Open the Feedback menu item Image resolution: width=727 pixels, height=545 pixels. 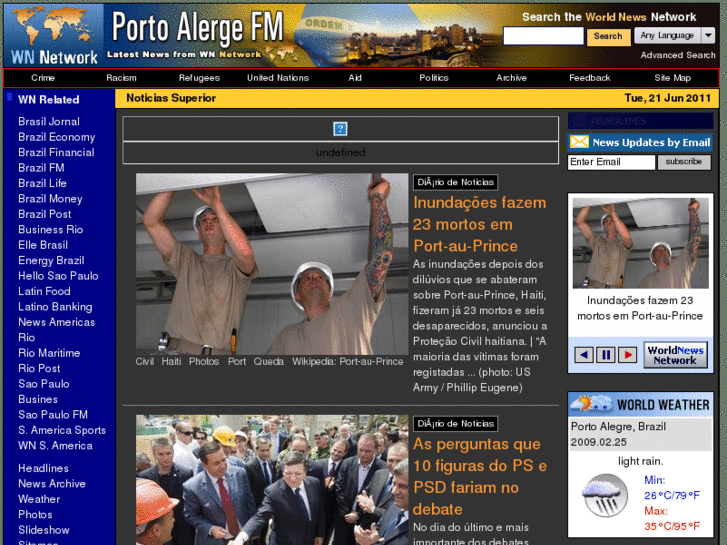click(x=589, y=77)
